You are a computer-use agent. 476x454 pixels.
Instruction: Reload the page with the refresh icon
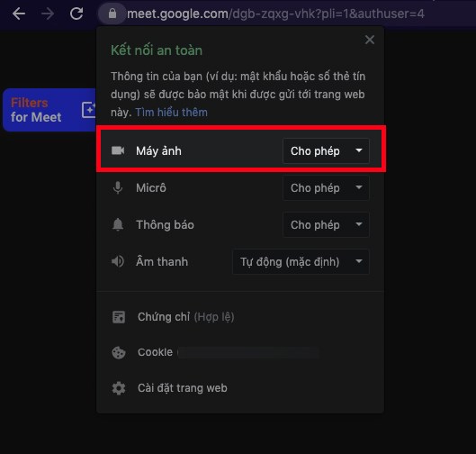(76, 14)
